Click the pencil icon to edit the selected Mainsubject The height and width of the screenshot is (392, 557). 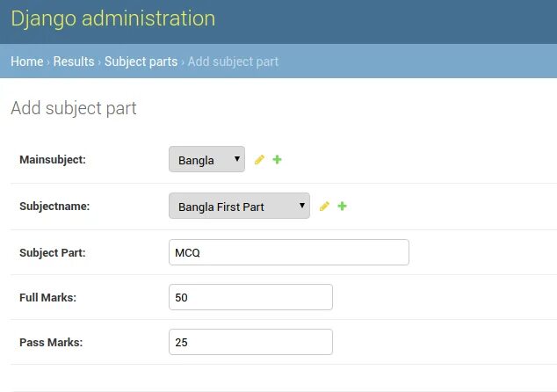point(259,160)
